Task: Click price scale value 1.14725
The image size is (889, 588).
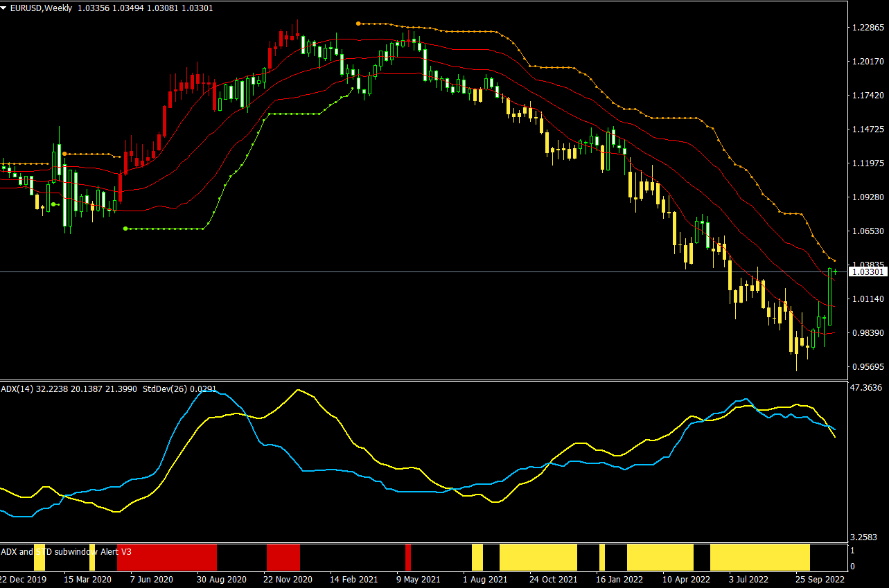Action: (x=868, y=130)
